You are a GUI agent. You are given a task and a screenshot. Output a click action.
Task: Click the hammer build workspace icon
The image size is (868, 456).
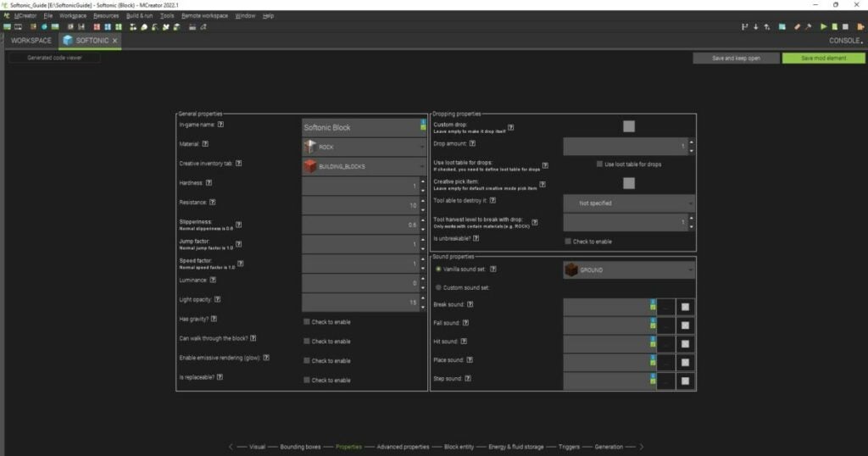point(808,26)
